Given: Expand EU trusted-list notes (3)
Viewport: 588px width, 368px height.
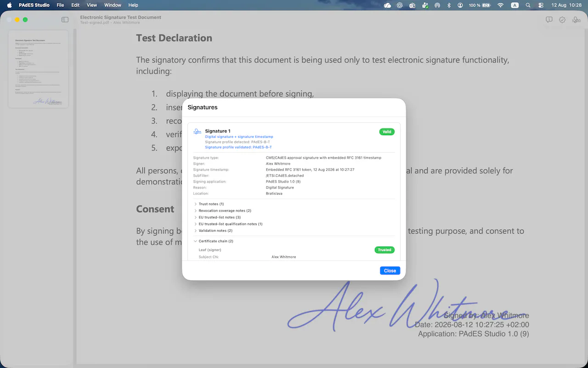Looking at the screenshot, I should (x=217, y=217).
